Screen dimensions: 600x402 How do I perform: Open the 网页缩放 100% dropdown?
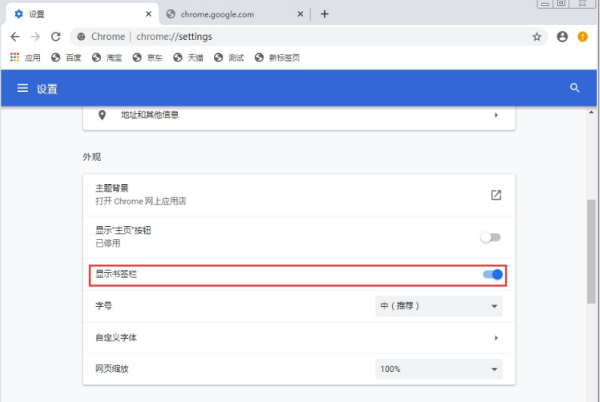(x=439, y=369)
